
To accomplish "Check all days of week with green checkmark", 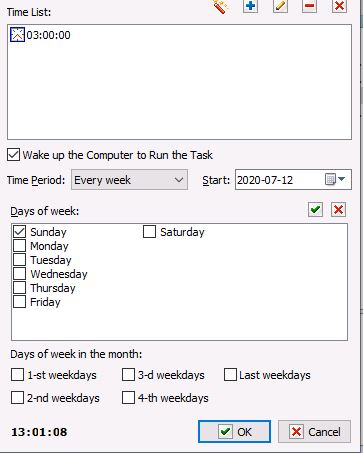I will [315, 210].
